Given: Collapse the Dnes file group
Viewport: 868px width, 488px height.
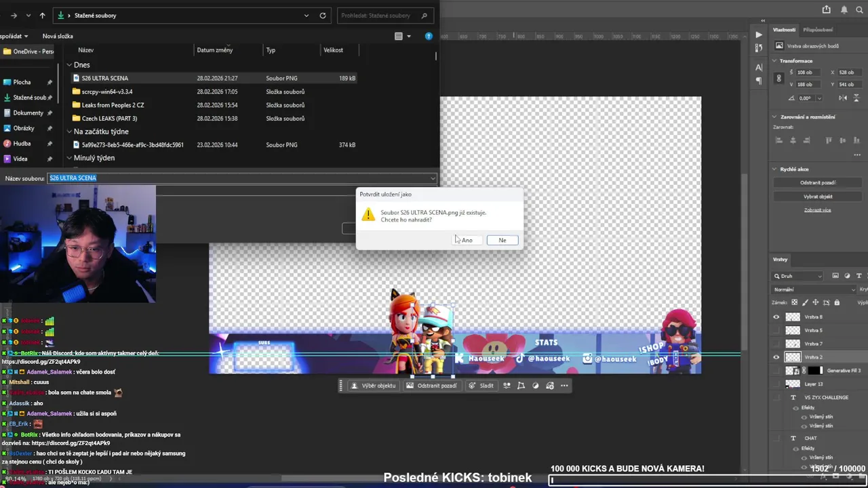Looking at the screenshot, I should point(69,65).
